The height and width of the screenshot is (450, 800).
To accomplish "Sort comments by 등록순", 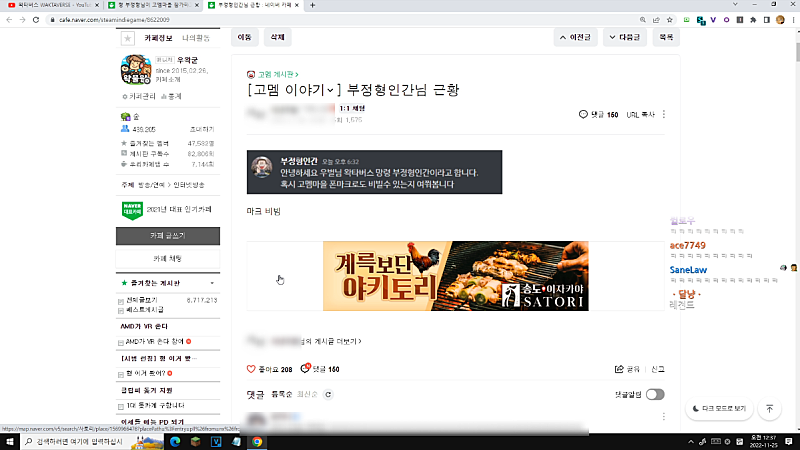I will point(282,394).
